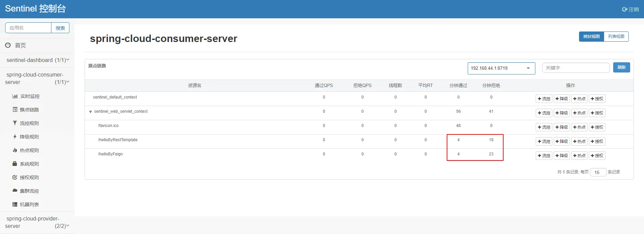Focus the 应用名 search field
The height and width of the screenshot is (234, 644).
pyautogui.click(x=28, y=28)
